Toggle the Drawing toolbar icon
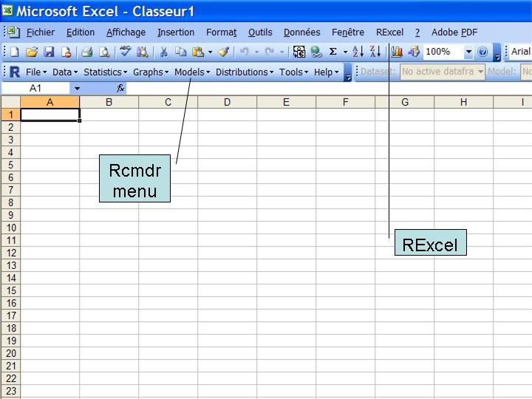The image size is (532, 399). (414, 52)
